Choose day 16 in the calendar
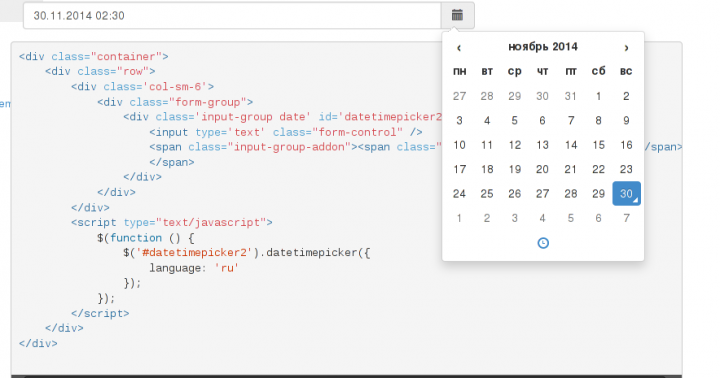Viewport: 720px width, 378px height. point(626,145)
